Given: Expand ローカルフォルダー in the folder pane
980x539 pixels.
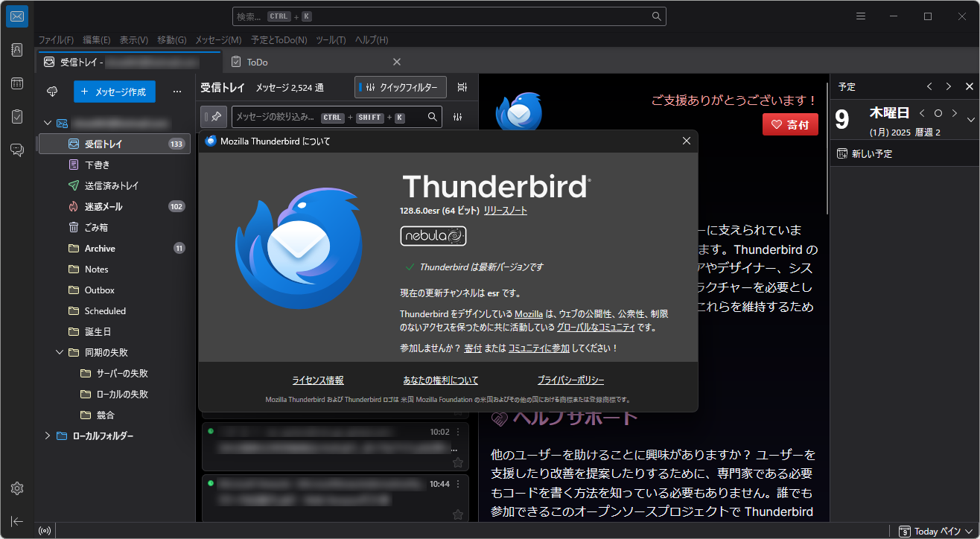Looking at the screenshot, I should (47, 436).
